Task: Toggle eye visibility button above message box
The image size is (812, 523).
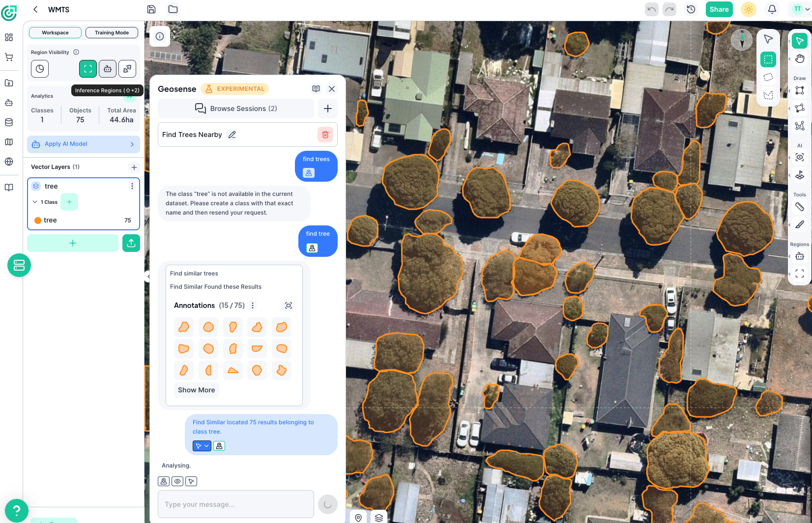Action: tap(177, 481)
